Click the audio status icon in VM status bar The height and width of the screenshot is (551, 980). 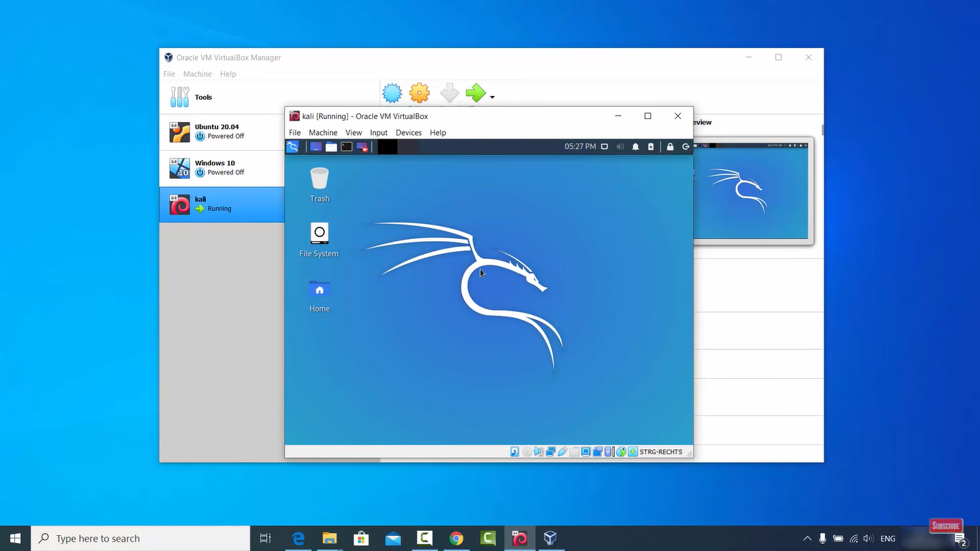point(539,451)
